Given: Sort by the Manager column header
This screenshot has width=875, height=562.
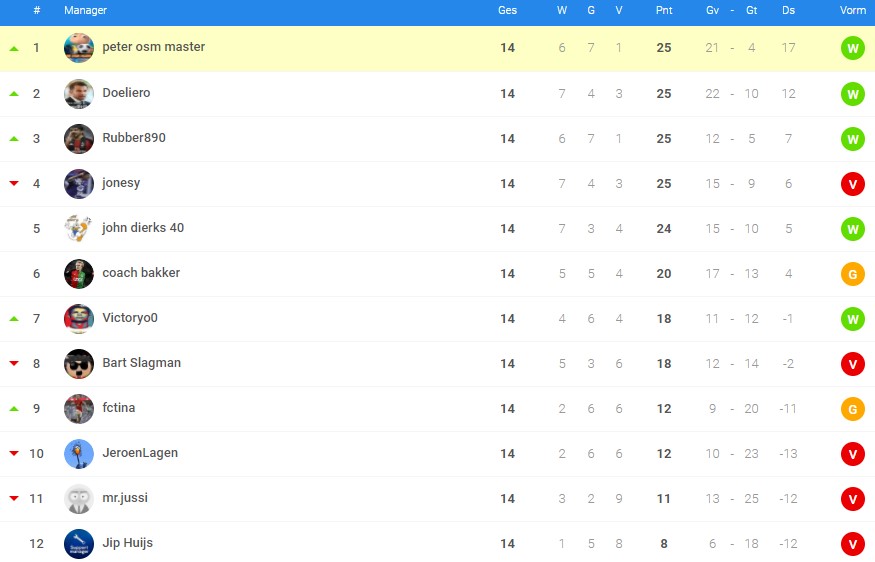Looking at the screenshot, I should click(x=85, y=10).
